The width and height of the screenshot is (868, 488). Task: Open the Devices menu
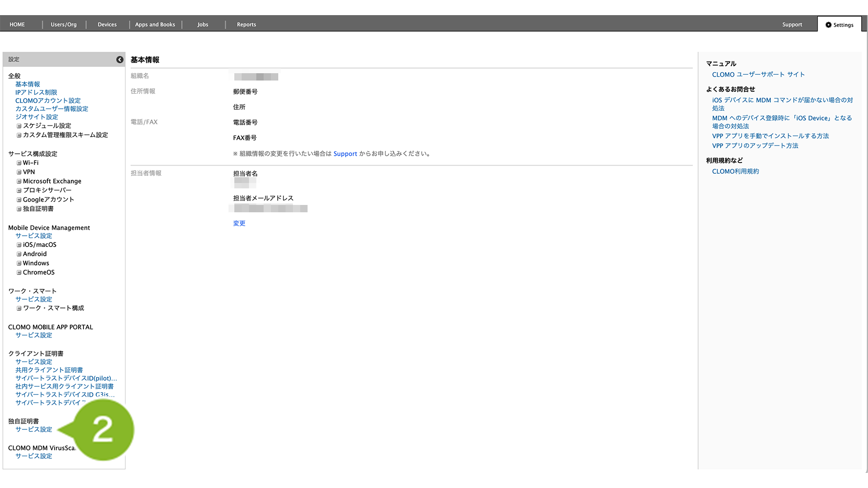click(107, 25)
